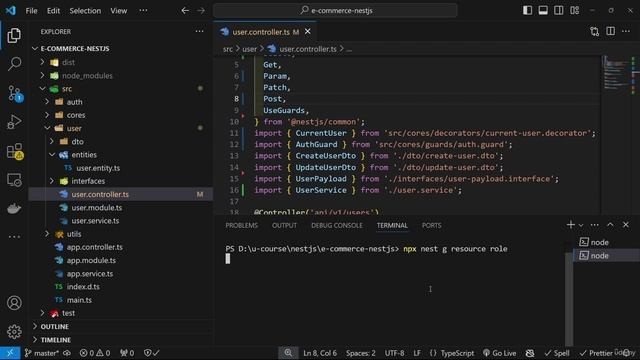
Task: Close the terminal panel
Action: click(x=626, y=225)
